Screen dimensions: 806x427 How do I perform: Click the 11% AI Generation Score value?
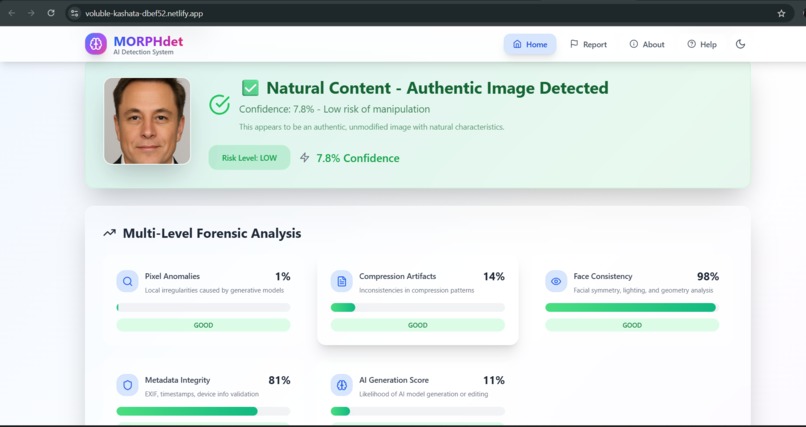pyautogui.click(x=493, y=381)
